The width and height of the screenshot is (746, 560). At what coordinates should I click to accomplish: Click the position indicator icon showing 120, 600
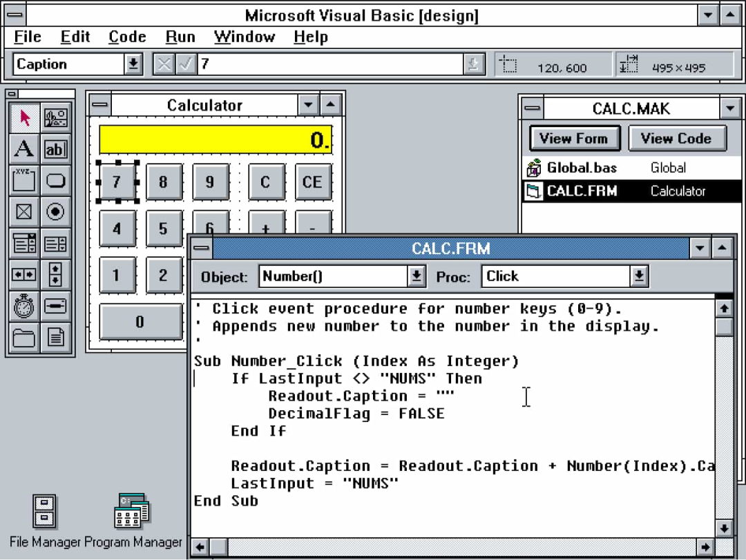pyautogui.click(x=508, y=64)
